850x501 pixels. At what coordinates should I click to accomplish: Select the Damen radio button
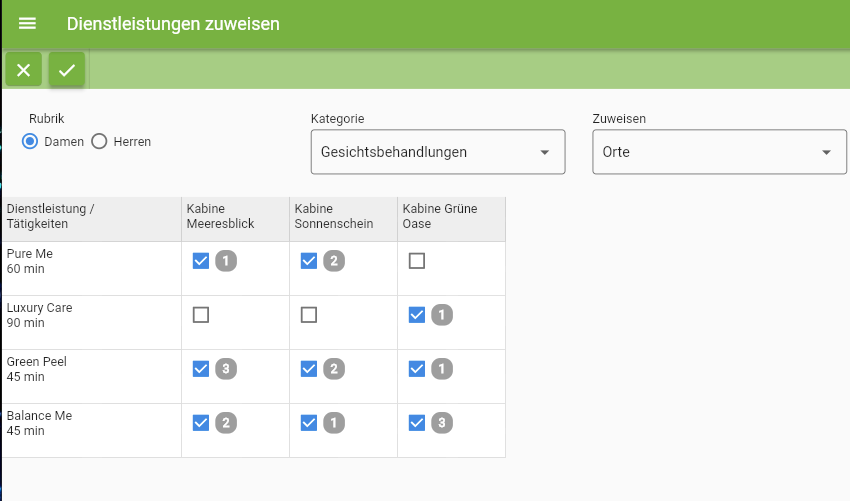tap(30, 142)
